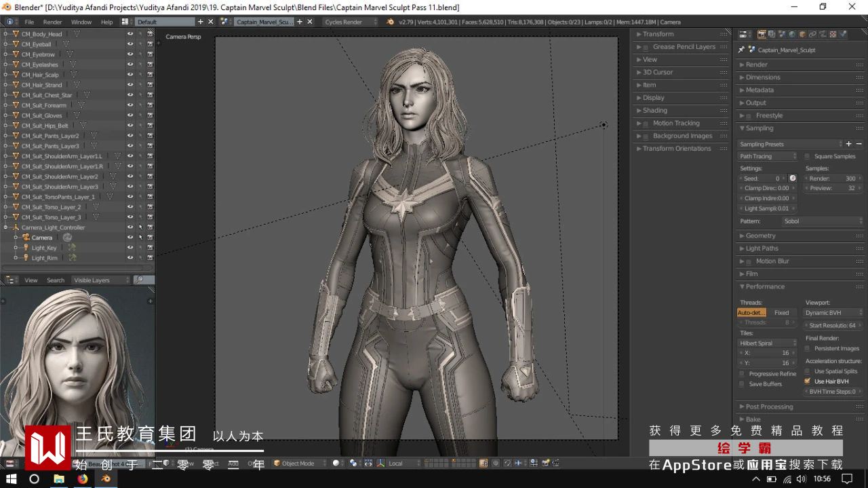The height and width of the screenshot is (488, 868).
Task: Uncheck Use Hair BVH
Action: (807, 381)
